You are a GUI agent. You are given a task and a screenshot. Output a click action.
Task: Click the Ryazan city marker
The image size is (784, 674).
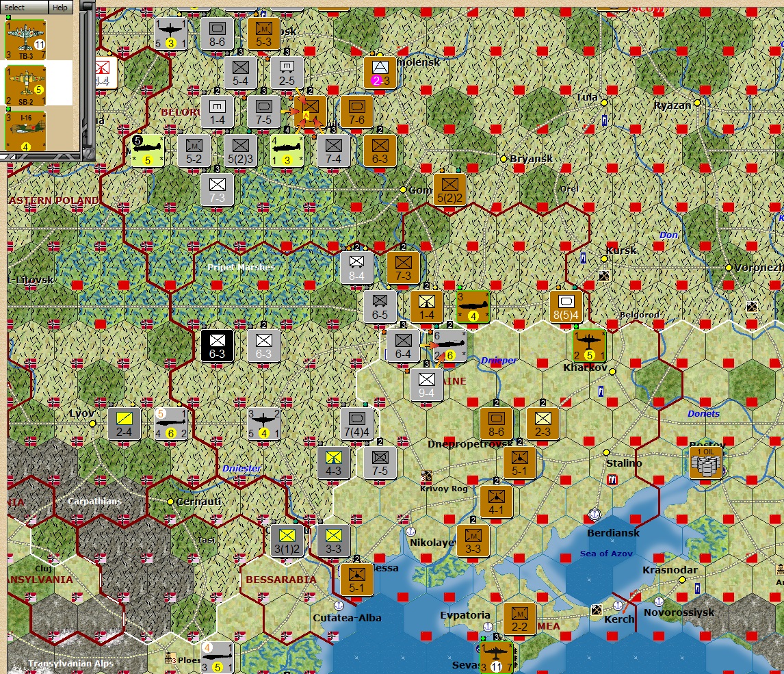697,103
